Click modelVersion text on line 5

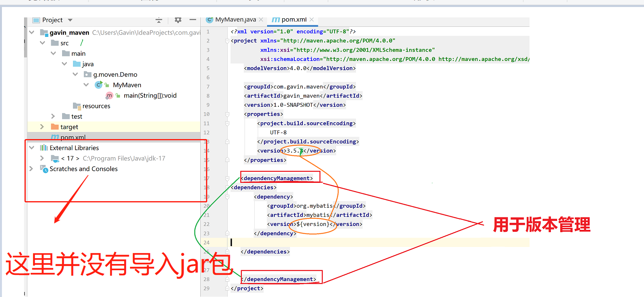coord(300,68)
